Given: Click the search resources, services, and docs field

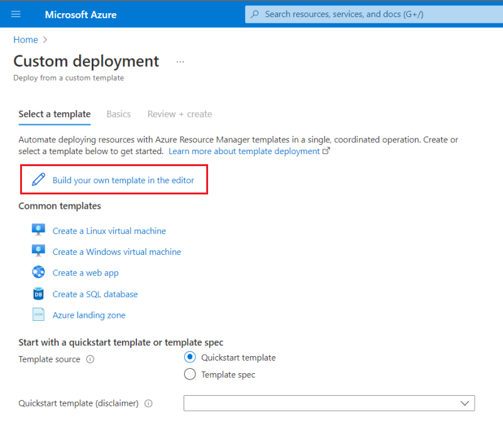Looking at the screenshot, I should coord(374,14).
